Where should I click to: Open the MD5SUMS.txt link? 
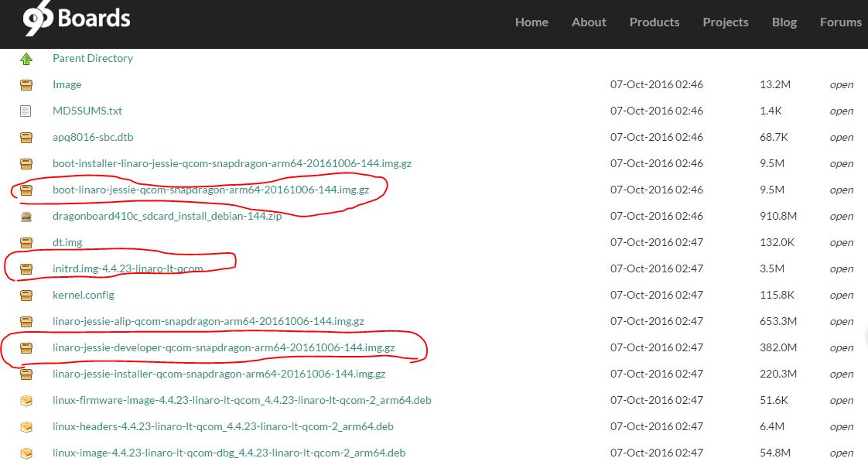point(87,111)
